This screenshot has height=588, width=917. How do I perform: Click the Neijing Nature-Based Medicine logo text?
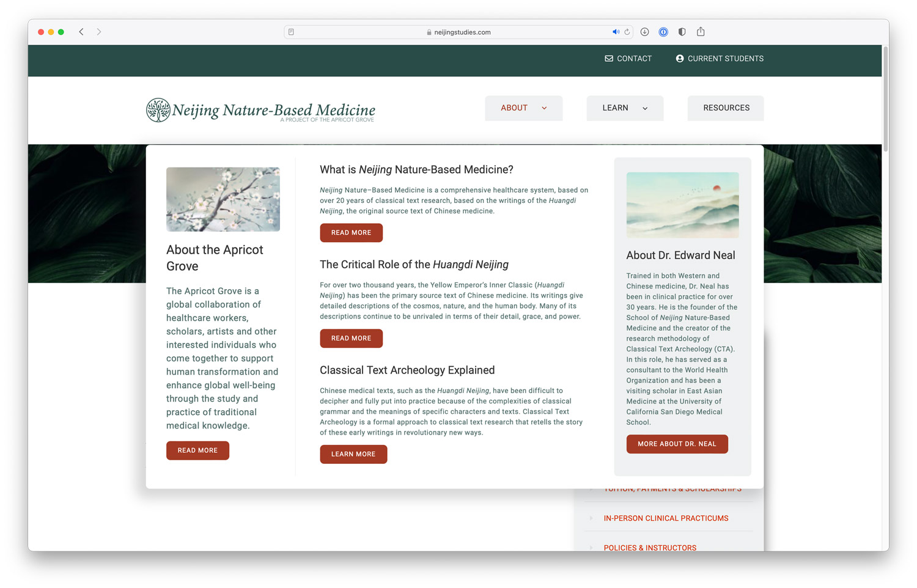pyautogui.click(x=273, y=111)
